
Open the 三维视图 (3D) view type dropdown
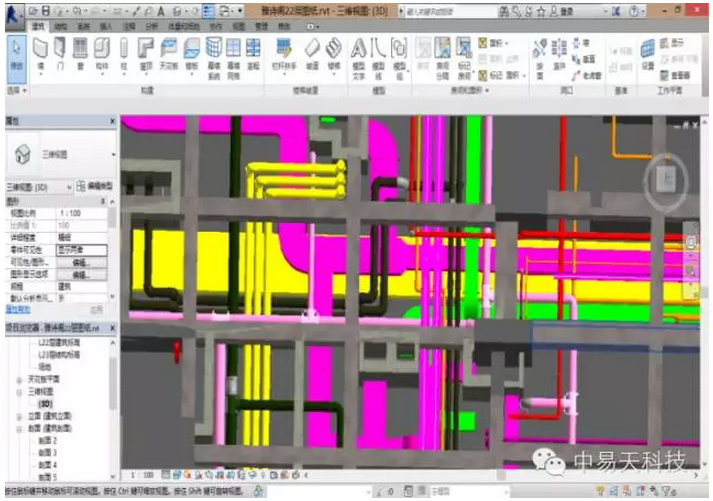pyautogui.click(x=68, y=187)
